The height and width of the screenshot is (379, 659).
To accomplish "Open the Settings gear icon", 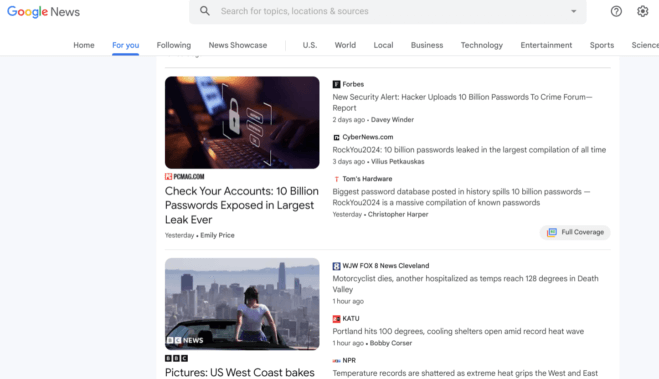I will 643,11.
